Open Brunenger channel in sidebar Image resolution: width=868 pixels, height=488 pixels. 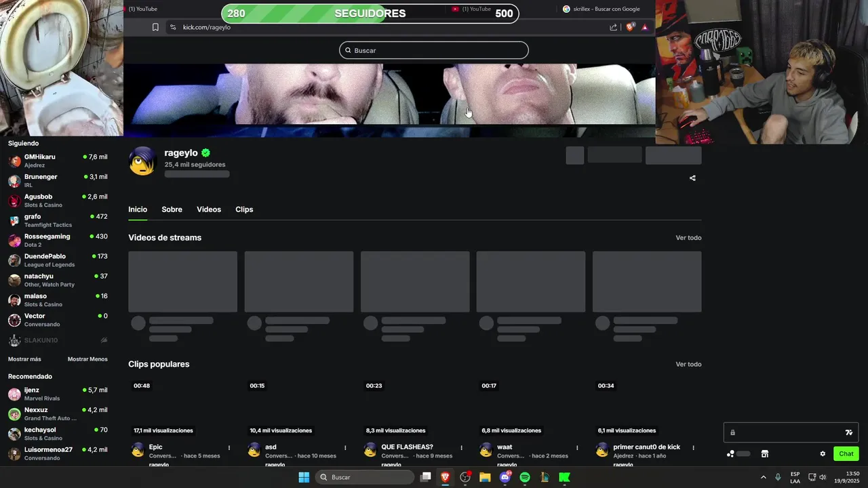pos(58,181)
